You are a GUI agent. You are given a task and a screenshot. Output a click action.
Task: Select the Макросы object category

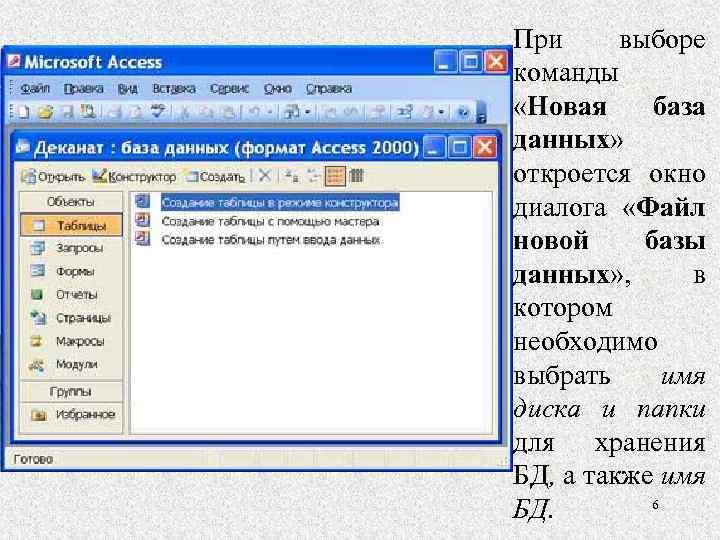(x=71, y=341)
